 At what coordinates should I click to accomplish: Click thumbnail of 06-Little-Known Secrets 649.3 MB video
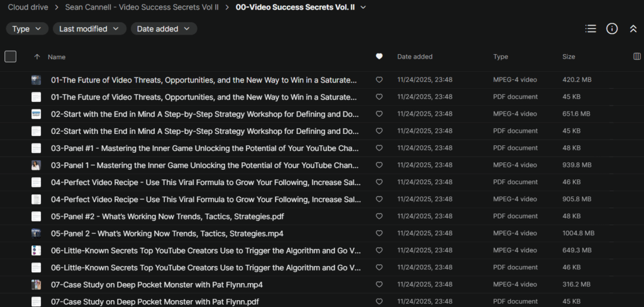click(36, 251)
